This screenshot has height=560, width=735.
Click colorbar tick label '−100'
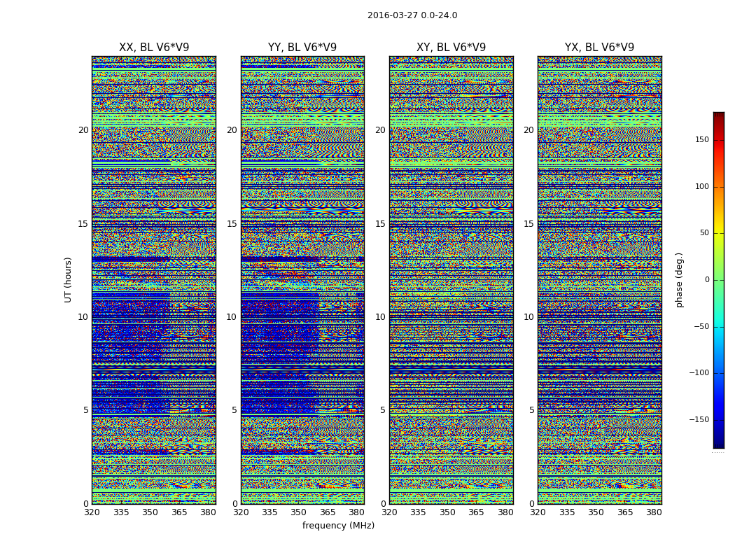(699, 372)
